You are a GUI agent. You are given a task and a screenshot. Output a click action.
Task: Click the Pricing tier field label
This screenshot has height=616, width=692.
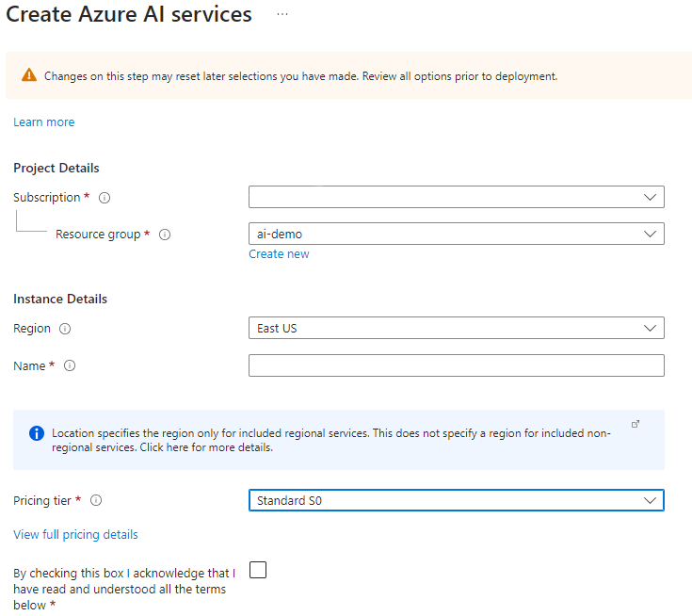click(x=42, y=501)
